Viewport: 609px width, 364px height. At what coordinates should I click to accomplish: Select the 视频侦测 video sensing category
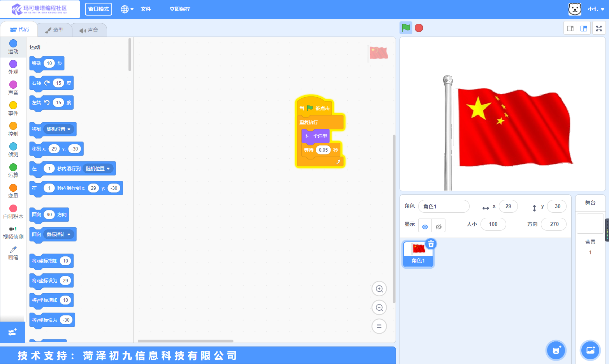13,232
